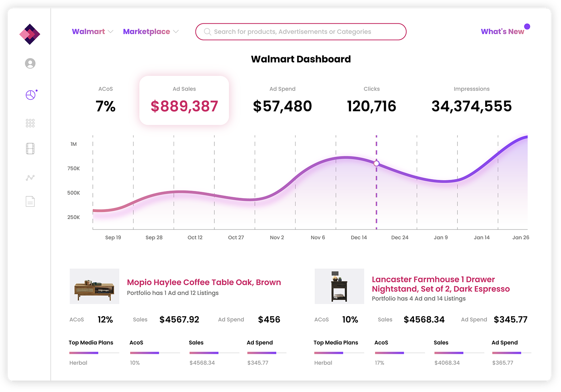Open Mopio Haylee Coffee Table title
Screen dimensions: 561x392
204,282
